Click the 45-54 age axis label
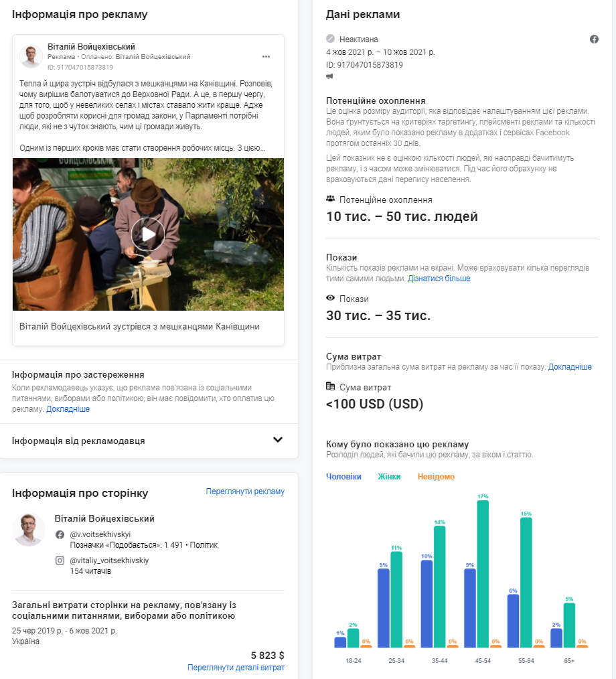This screenshot has width=616, height=679. (x=483, y=661)
